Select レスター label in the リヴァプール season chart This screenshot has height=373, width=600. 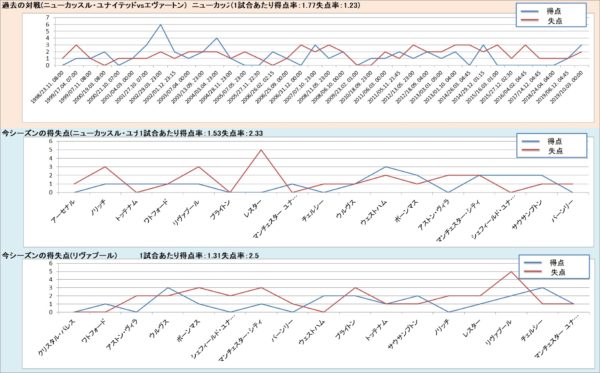point(471,328)
